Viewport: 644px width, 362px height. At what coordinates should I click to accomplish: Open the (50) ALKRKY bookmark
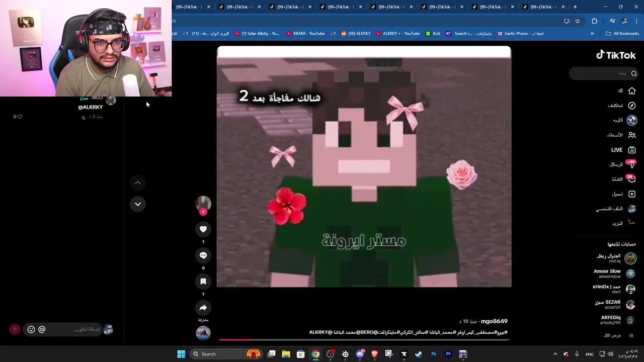(356, 34)
